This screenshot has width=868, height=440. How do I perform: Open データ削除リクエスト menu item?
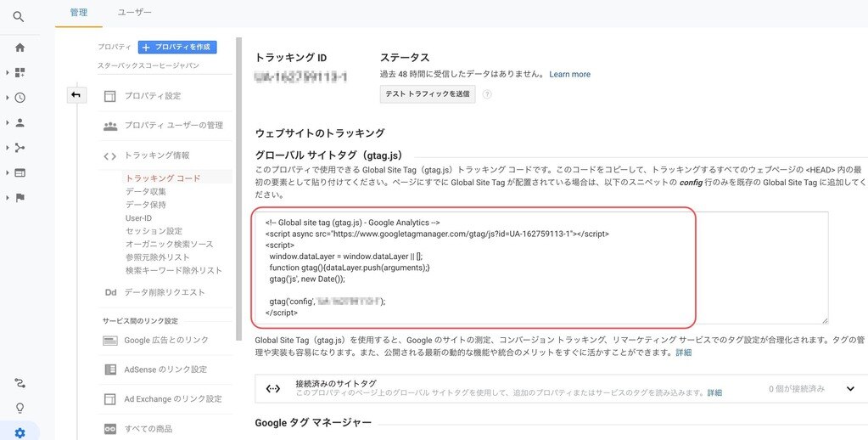[x=165, y=292]
